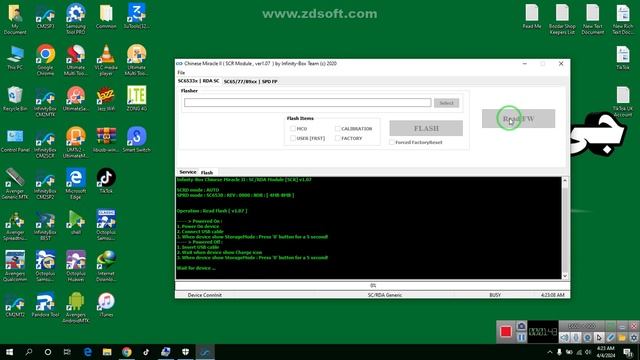The image size is (640, 360).
Task: Tick the USER [FRST] checkbox
Action: coord(293,138)
